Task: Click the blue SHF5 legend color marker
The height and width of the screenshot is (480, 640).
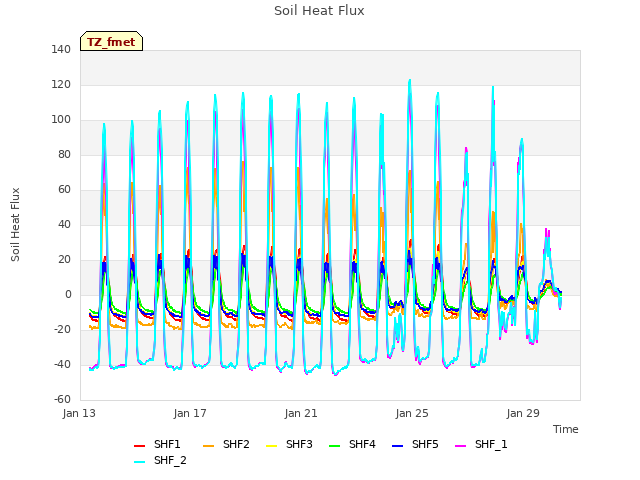Action: (398, 446)
